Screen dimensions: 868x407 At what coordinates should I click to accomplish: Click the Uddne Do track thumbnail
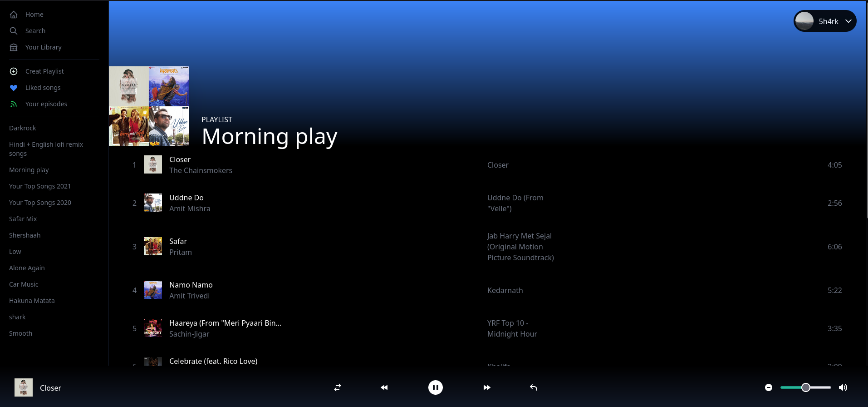(x=153, y=203)
